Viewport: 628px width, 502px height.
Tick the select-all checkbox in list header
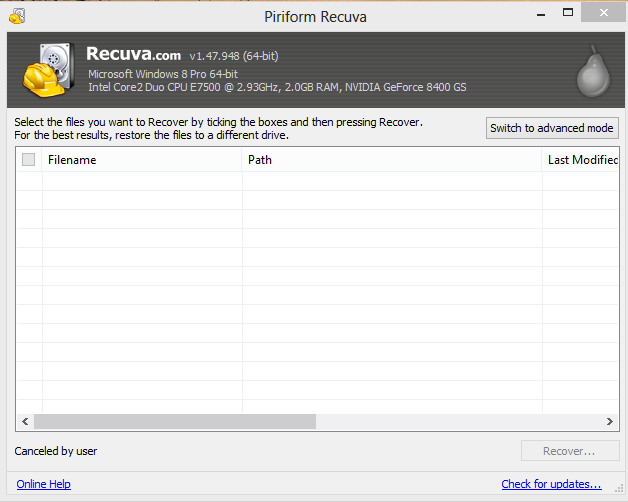(x=28, y=159)
